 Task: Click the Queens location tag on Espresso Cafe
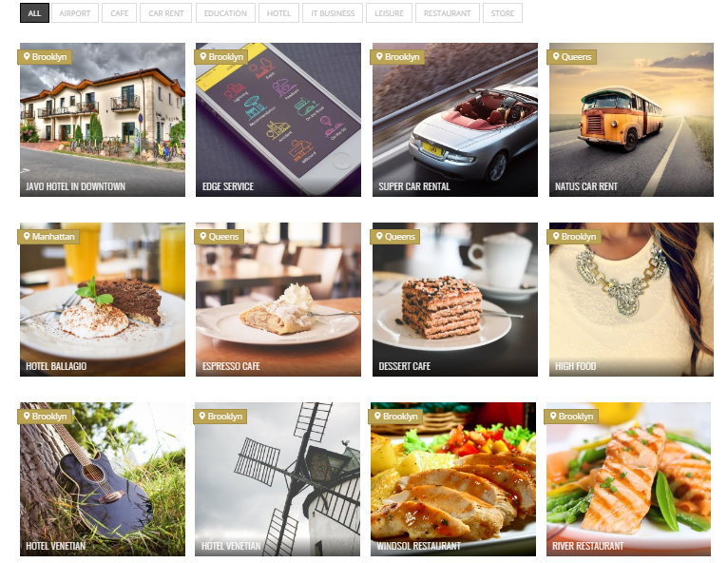(x=219, y=237)
